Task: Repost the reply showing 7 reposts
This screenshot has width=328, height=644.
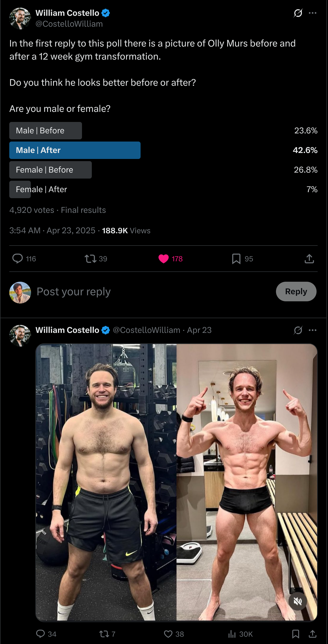Action: coord(104,634)
